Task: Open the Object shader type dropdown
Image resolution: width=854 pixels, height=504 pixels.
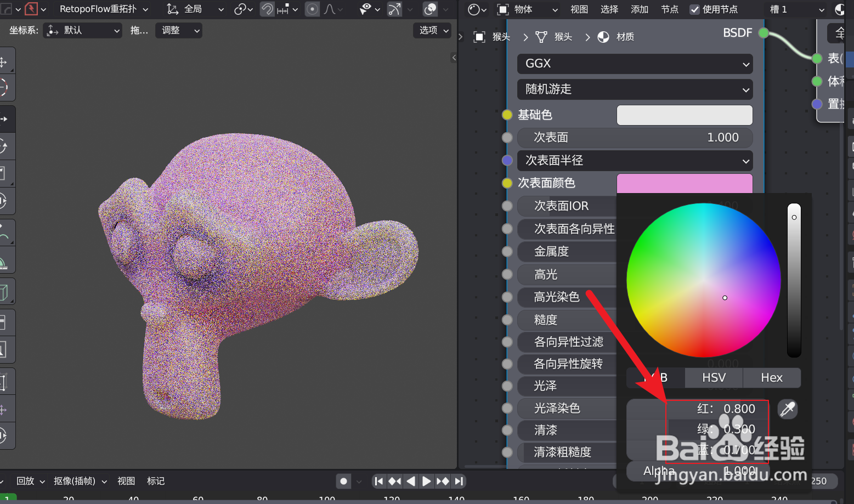Action: pos(528,9)
